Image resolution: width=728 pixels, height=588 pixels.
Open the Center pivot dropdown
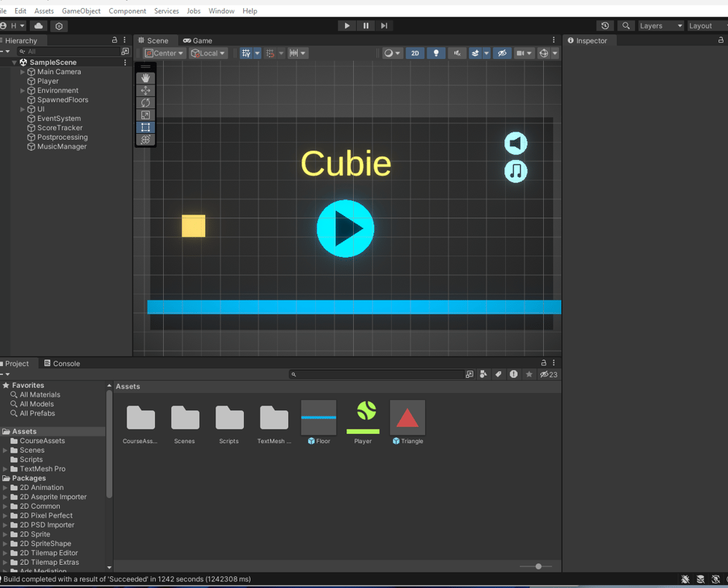pos(165,53)
